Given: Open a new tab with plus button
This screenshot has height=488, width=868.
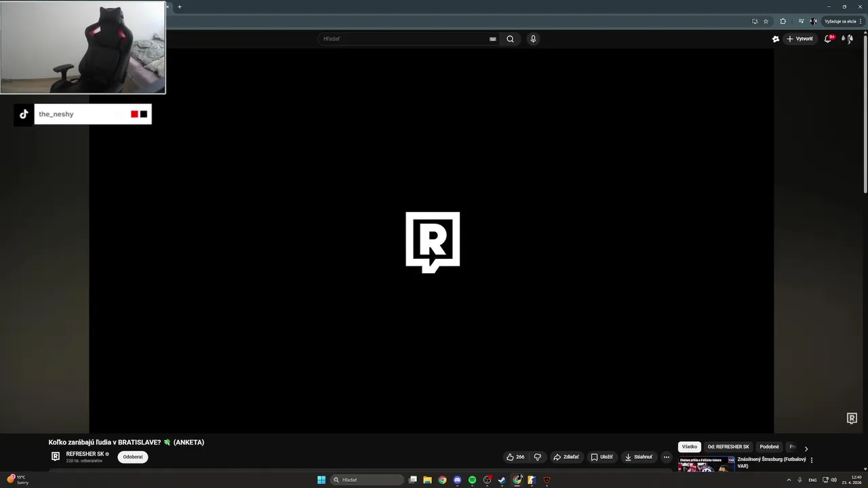Looking at the screenshot, I should point(180,7).
